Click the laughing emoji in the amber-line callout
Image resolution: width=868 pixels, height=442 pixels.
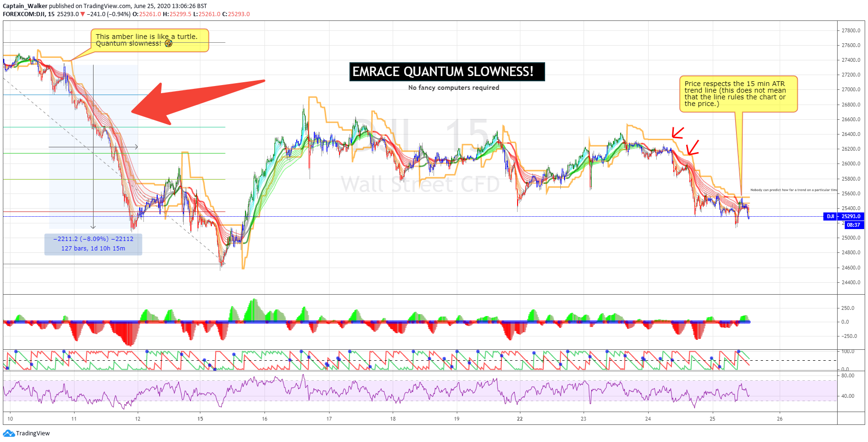(169, 43)
